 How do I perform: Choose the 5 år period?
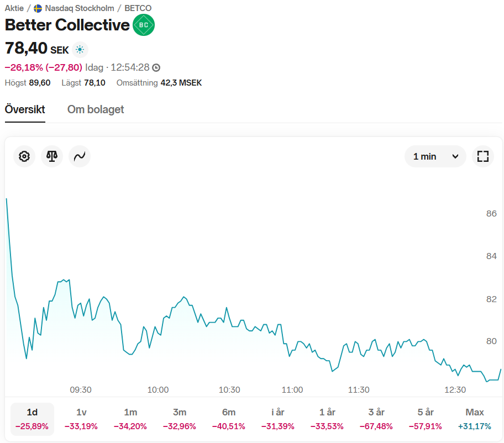pyautogui.click(x=426, y=419)
